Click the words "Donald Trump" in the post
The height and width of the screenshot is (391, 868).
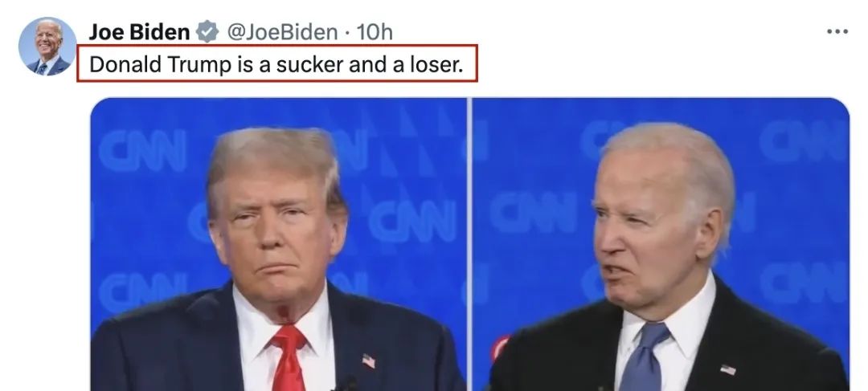pos(161,65)
